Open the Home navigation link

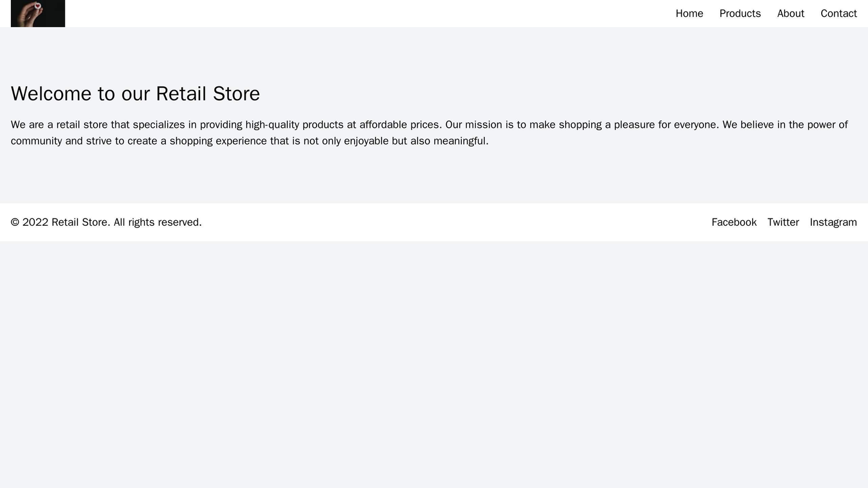(689, 13)
